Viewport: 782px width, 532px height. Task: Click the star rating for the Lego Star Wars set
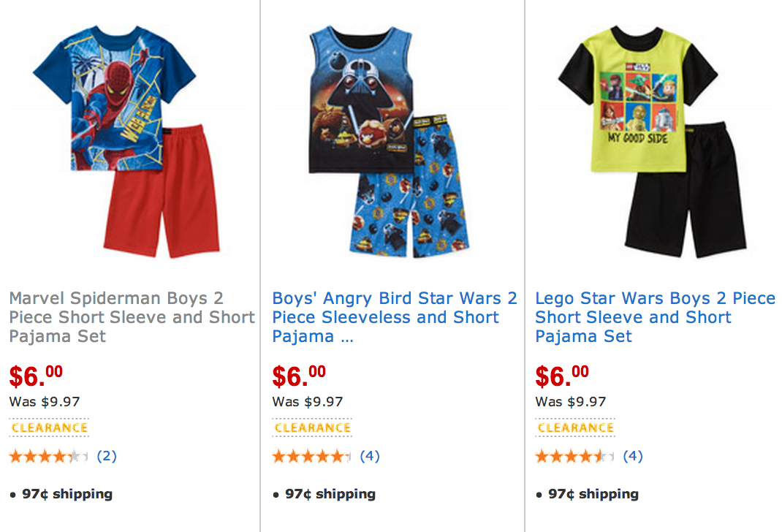tap(574, 457)
